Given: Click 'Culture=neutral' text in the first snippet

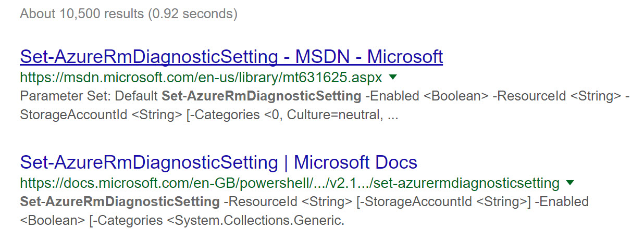Looking at the screenshot, I should click(x=342, y=115).
